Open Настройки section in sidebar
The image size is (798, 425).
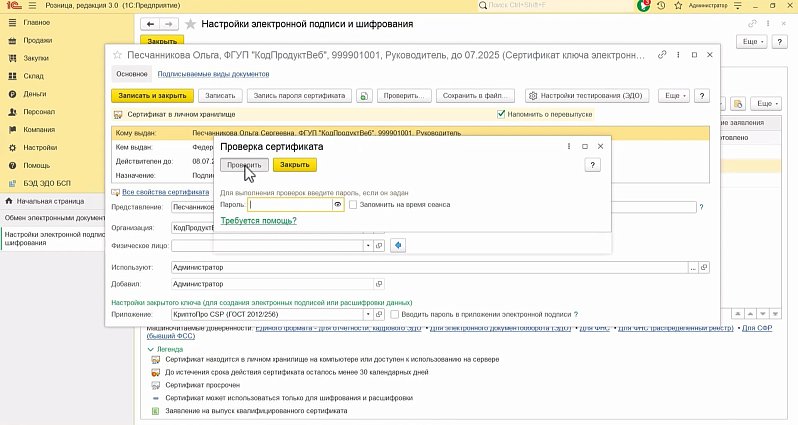pos(40,148)
